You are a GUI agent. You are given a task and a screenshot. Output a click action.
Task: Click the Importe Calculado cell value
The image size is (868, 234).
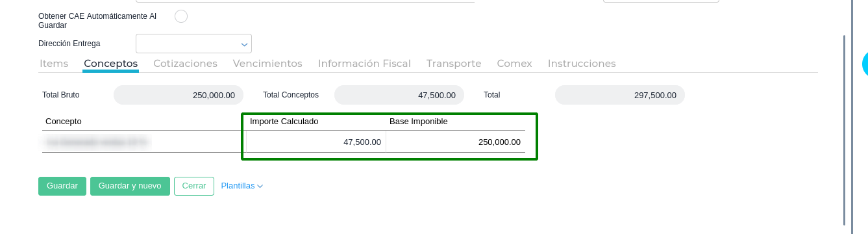[x=316, y=142]
